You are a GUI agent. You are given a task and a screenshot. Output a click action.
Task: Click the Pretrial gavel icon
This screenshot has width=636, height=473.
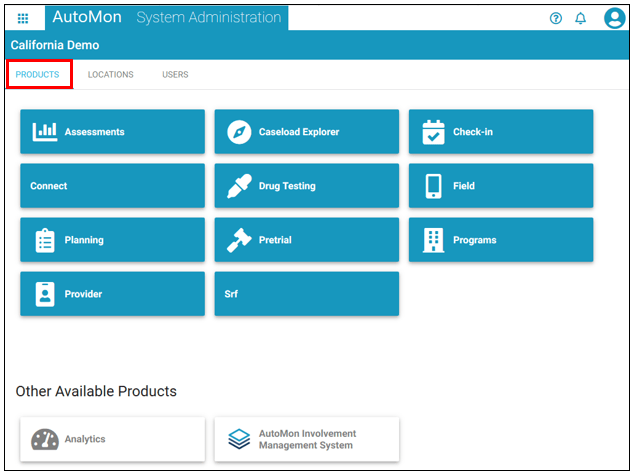click(239, 240)
